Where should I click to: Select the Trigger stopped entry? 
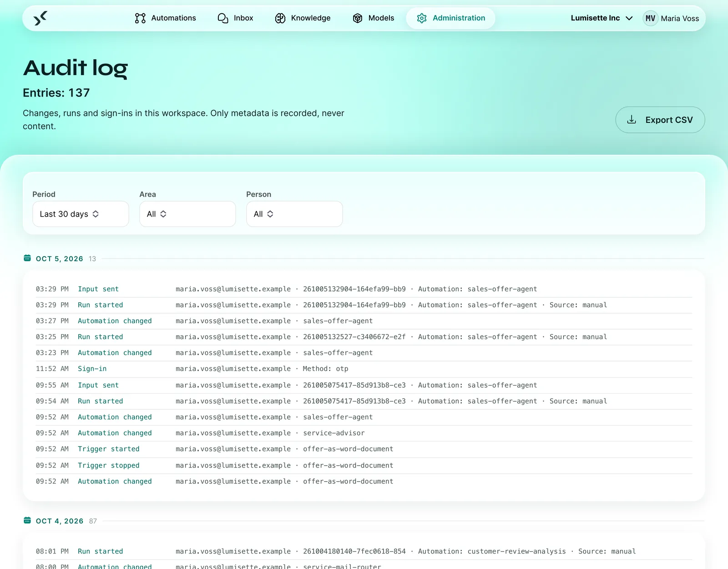(364, 465)
